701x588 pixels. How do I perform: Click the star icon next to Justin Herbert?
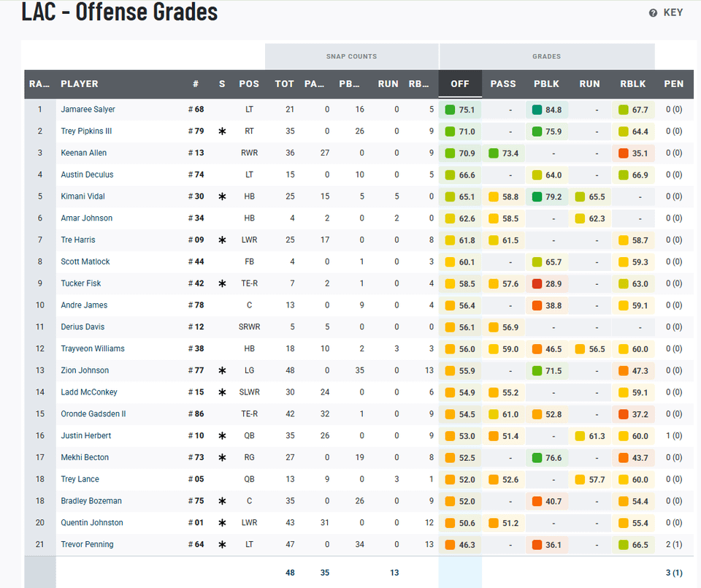coord(221,435)
